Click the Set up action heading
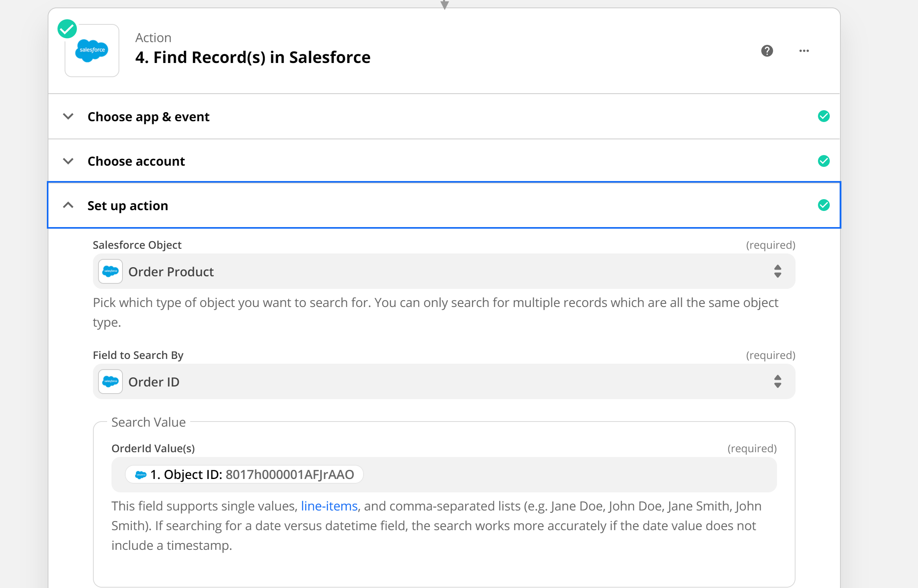The width and height of the screenshot is (918, 588). [128, 206]
